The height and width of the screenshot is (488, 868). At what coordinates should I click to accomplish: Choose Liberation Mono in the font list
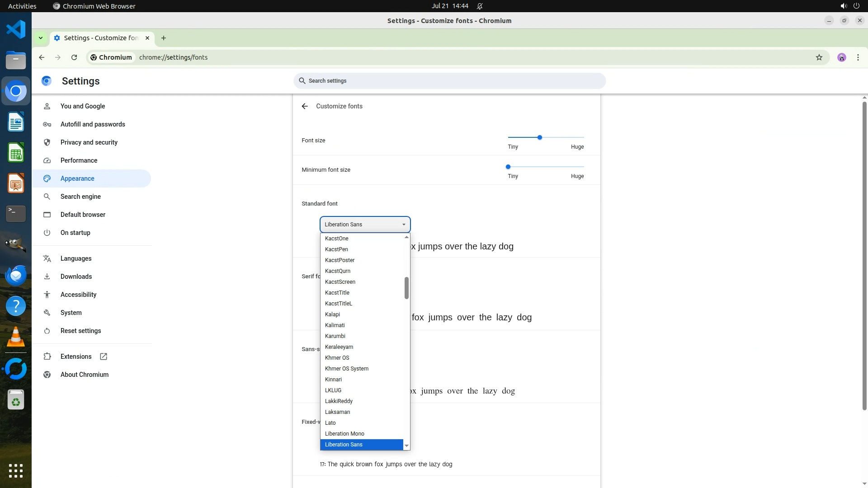point(344,434)
